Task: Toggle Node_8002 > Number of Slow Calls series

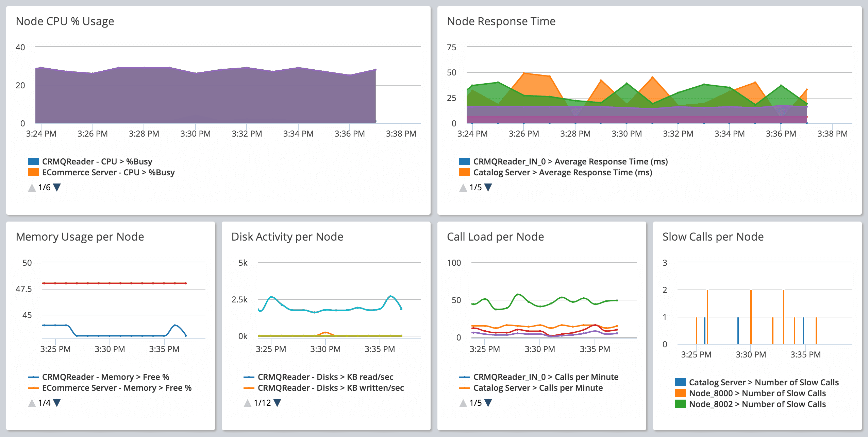Action: point(757,404)
